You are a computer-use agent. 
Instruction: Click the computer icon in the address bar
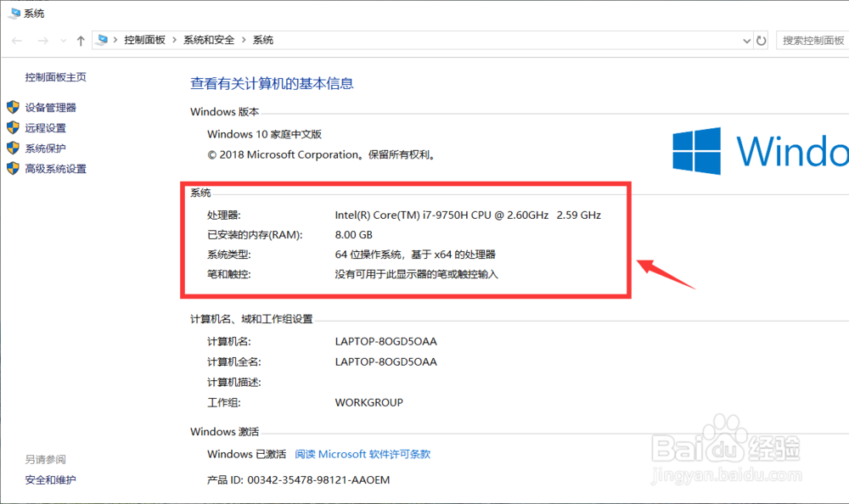(103, 39)
